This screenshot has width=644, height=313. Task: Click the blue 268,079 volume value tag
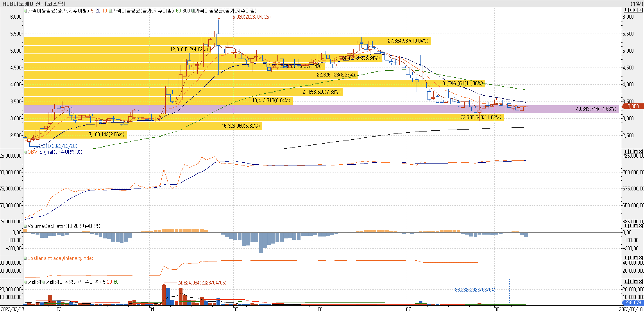click(x=633, y=302)
